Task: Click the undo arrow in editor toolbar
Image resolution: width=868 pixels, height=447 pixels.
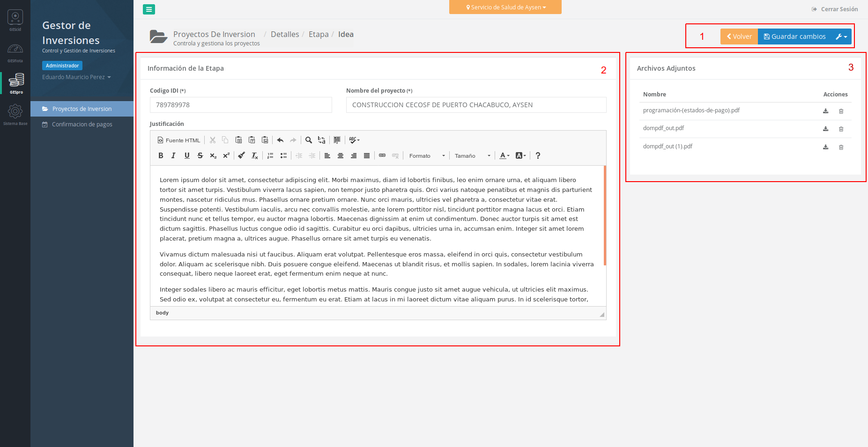Action: tap(280, 140)
